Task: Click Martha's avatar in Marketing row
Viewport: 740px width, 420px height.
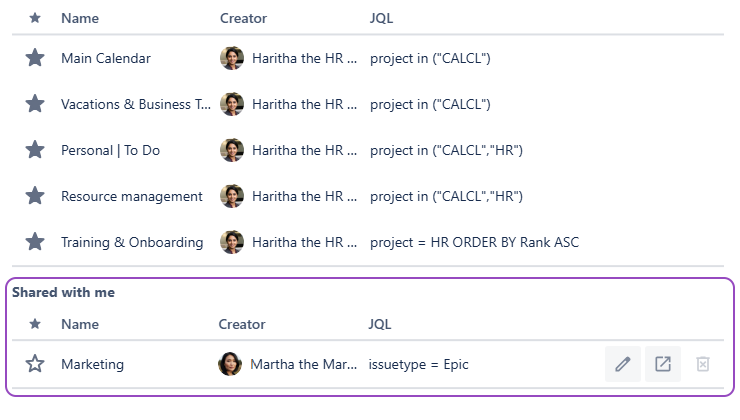Action: click(x=230, y=364)
